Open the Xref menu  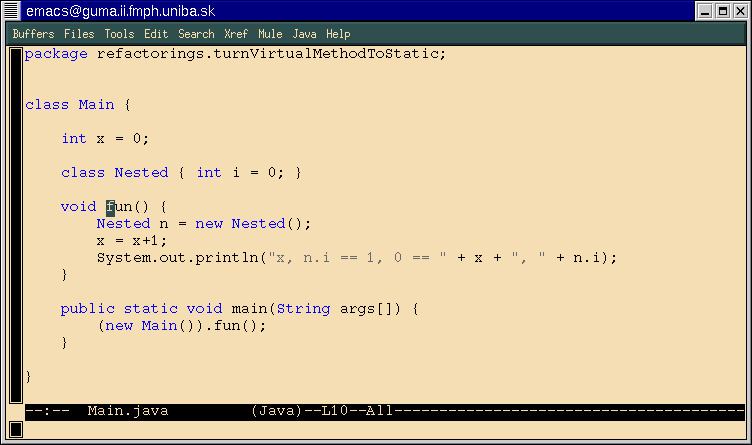point(236,34)
